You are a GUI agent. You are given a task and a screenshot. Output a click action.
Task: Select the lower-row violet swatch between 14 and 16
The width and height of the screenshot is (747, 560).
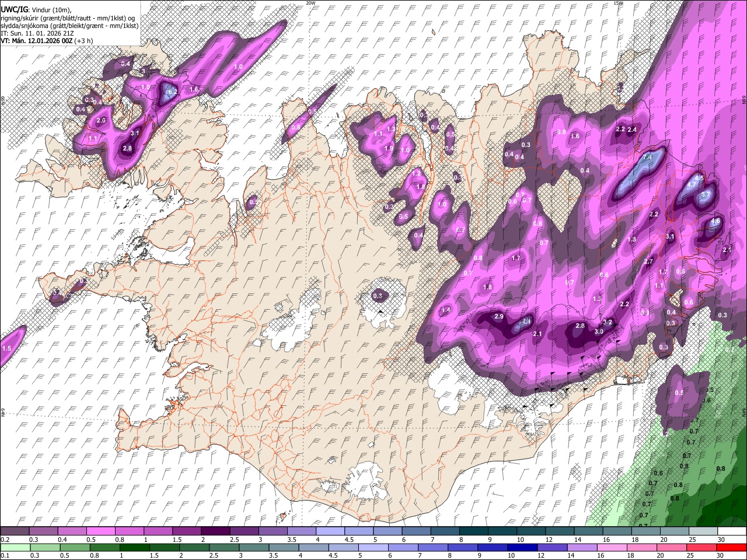point(581,547)
